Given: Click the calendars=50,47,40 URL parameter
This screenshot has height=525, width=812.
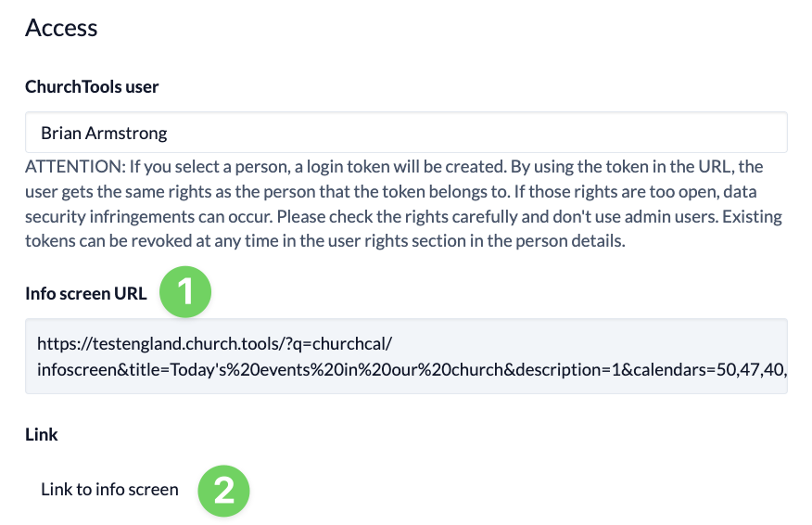Looking at the screenshot, I should coord(709,369).
